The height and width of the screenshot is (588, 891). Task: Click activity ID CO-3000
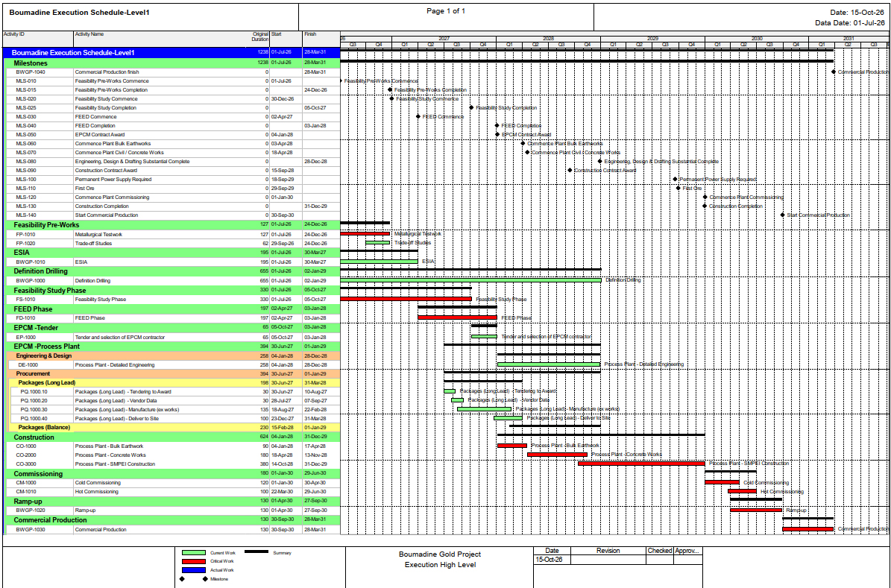click(26, 464)
